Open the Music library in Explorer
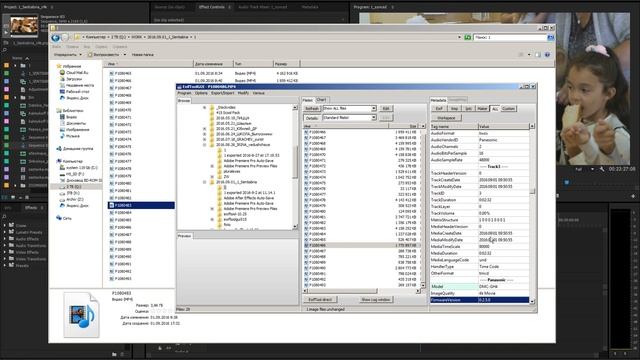The image size is (640, 360). (x=69, y=136)
